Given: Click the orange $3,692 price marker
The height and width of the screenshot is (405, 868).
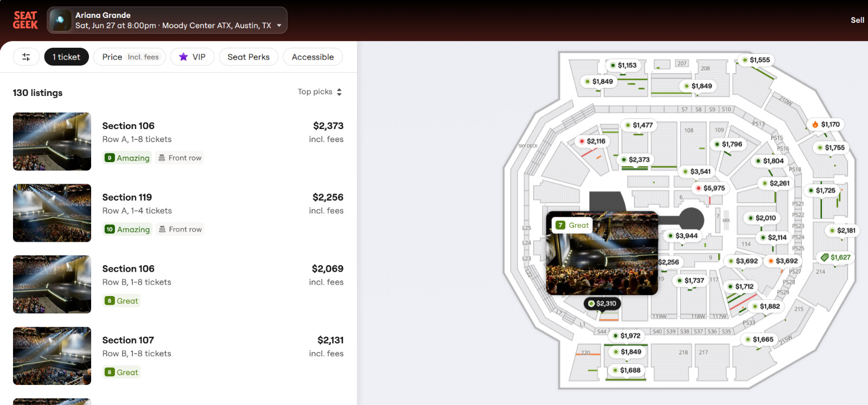Looking at the screenshot, I should pos(782,261).
